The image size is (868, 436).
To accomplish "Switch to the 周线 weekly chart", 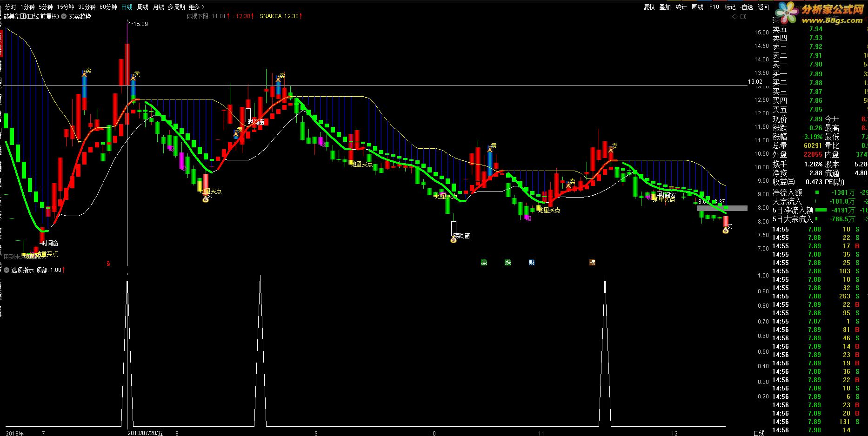I will pos(143,7).
